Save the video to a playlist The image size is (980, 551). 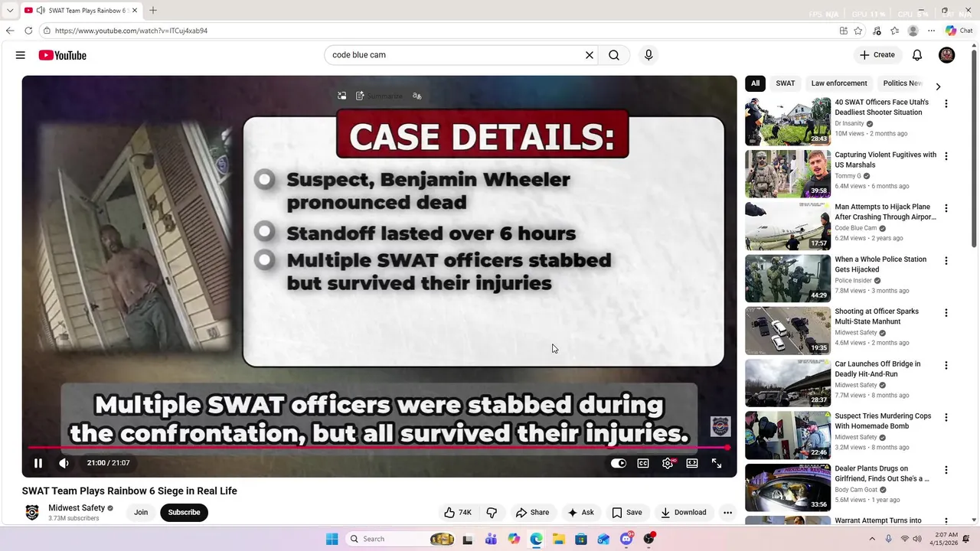(x=627, y=513)
